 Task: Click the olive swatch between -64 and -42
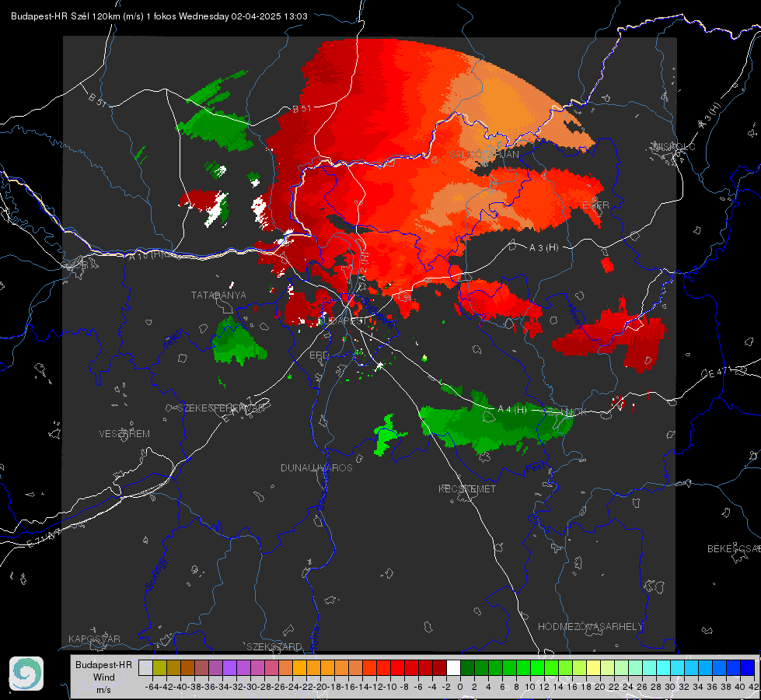[159, 667]
